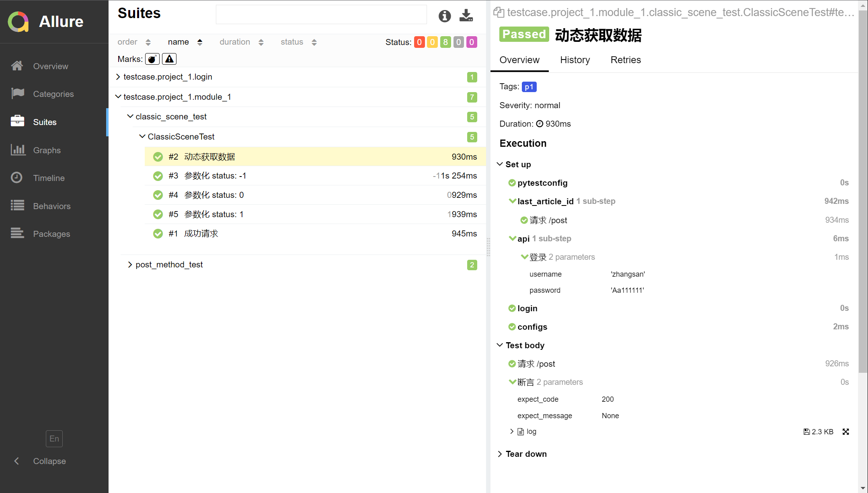Toggle the green passed status filter
Viewport: 868px width, 493px height.
pyautogui.click(x=445, y=42)
